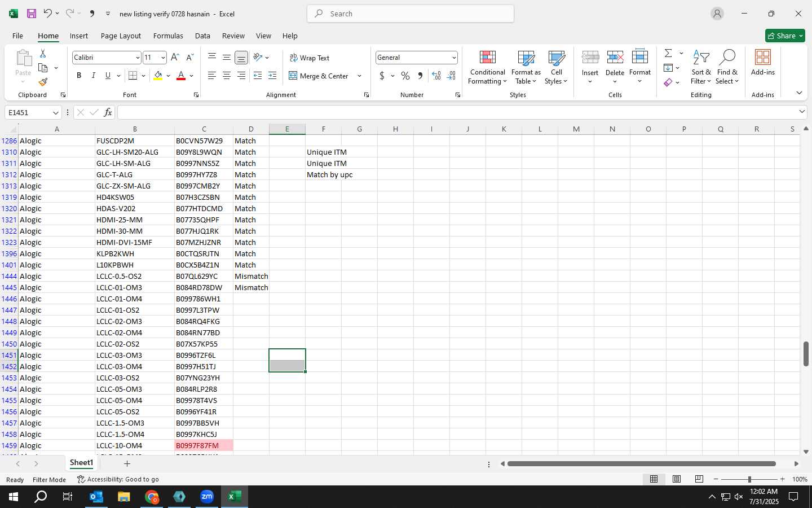The image size is (812, 508).
Task: Click Increase Decimal icon
Action: tap(436, 76)
